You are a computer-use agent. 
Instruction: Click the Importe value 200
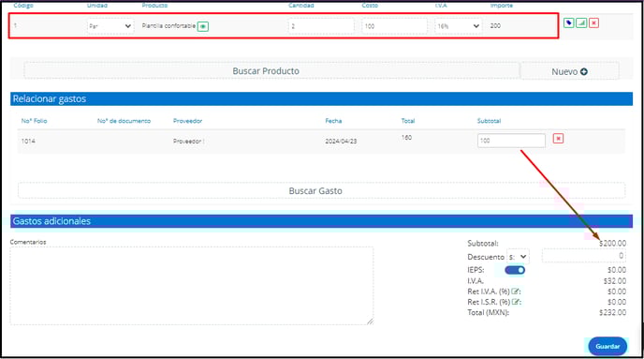tap(495, 25)
